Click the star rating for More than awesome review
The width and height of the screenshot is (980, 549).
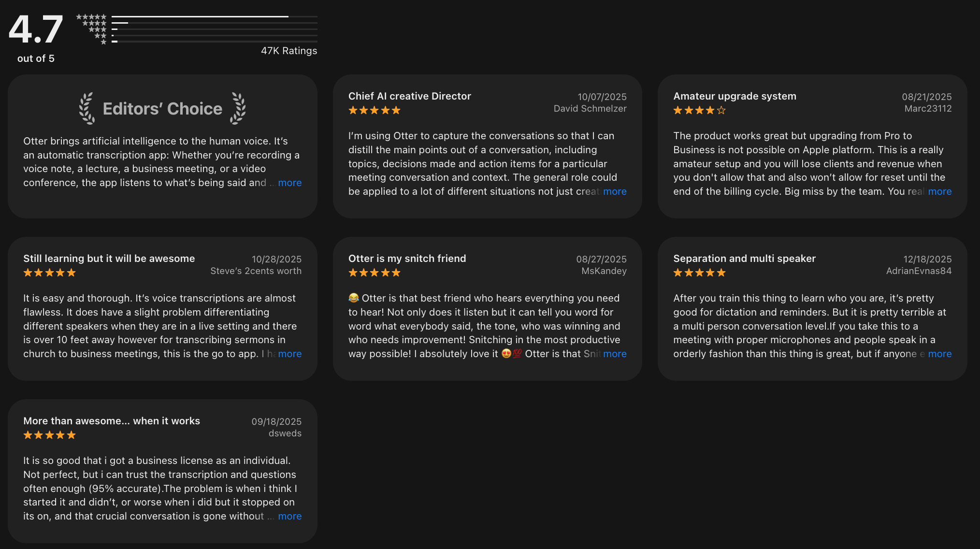49,434
